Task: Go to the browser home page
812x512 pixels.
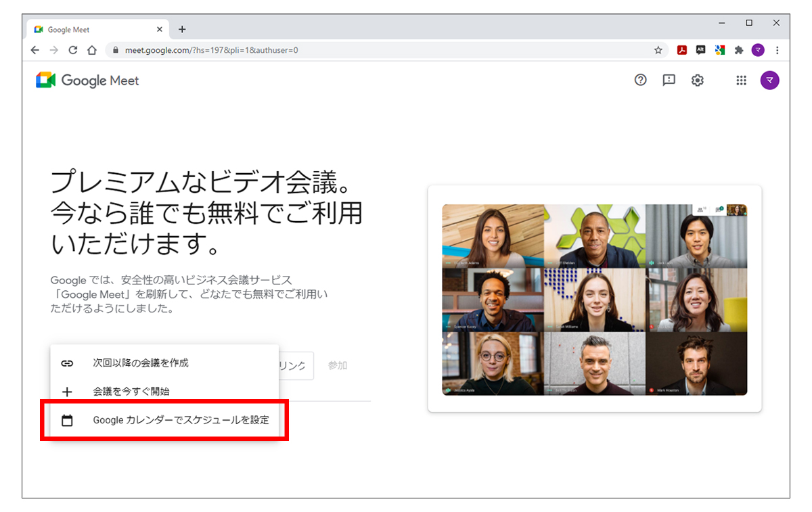Action: 92,50
